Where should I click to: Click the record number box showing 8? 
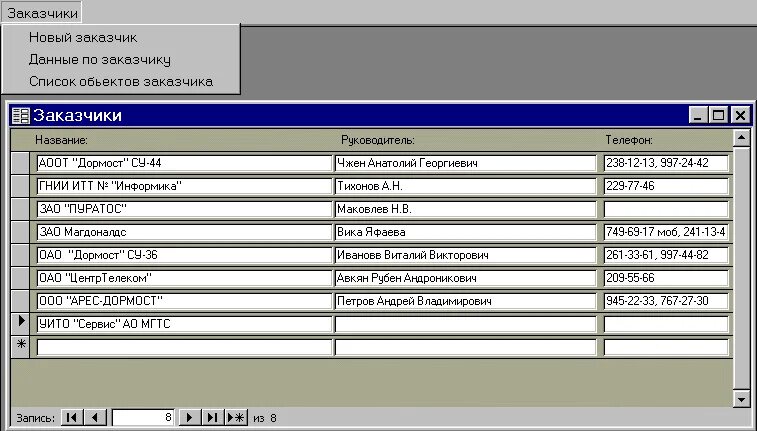143,417
